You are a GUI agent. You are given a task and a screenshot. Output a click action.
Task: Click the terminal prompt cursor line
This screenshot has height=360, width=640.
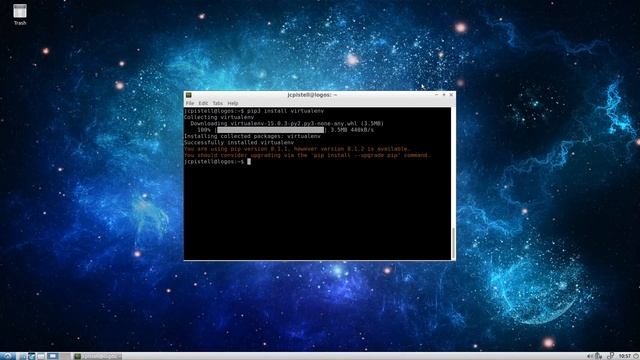218,162
